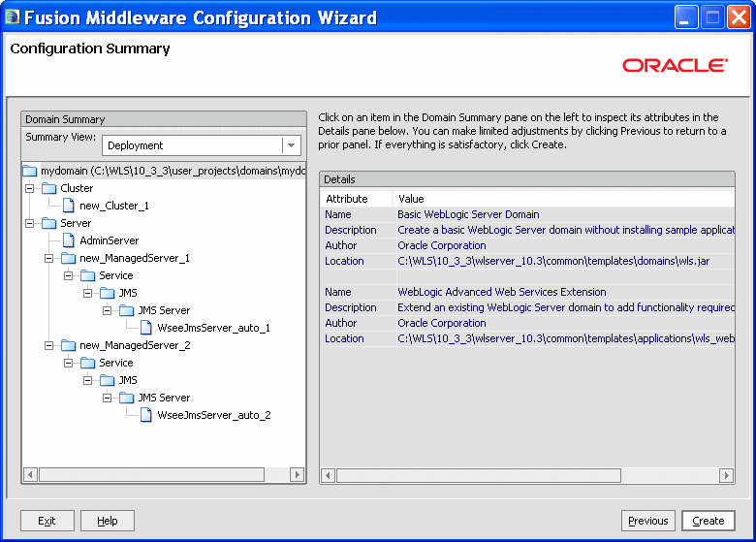This screenshot has height=542, width=756.
Task: Click the AdminServer document icon
Action: tap(69, 240)
